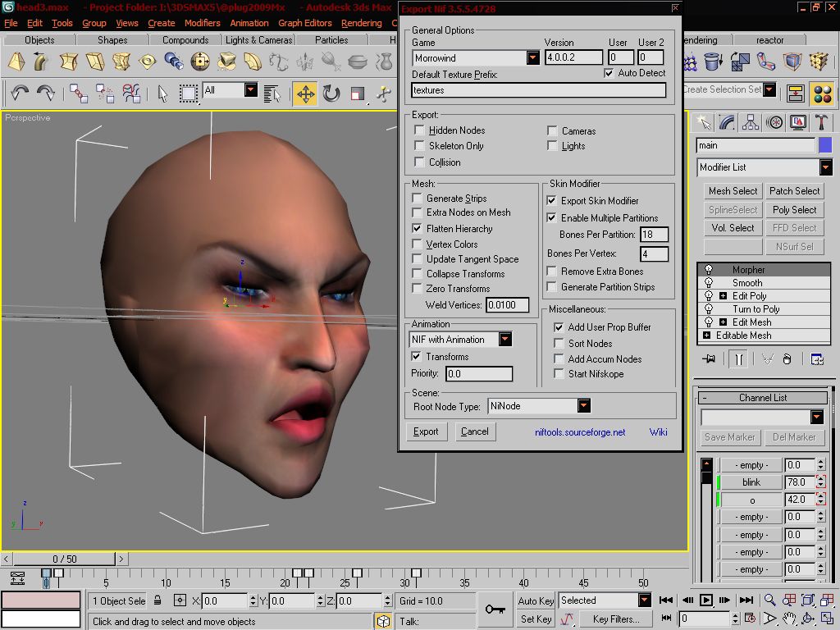This screenshot has height=630, width=840.
Task: Open the Modify command panel tab
Action: [x=727, y=123]
